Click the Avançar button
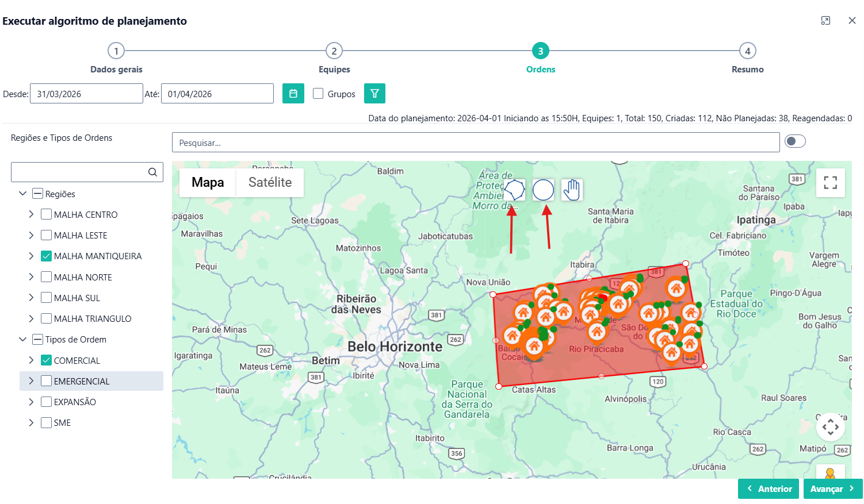 [832, 488]
